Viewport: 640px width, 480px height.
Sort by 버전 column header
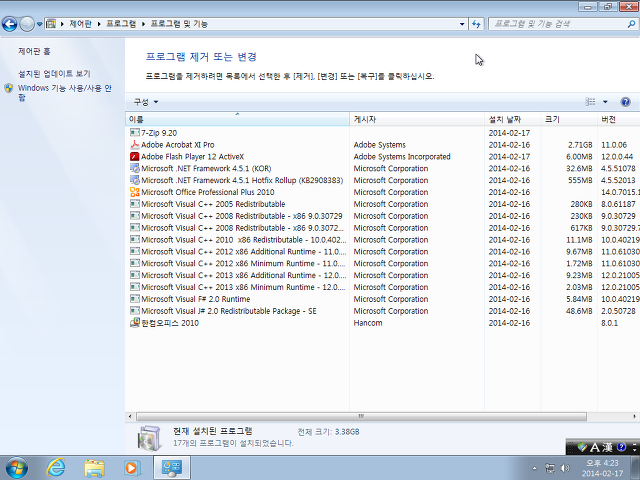[x=618, y=119]
